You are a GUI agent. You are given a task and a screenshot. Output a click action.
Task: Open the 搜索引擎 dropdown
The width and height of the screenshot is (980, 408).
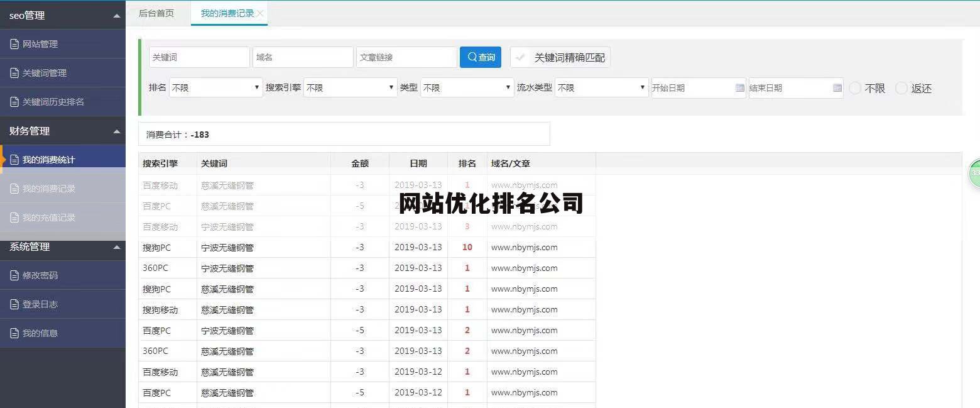tap(351, 88)
